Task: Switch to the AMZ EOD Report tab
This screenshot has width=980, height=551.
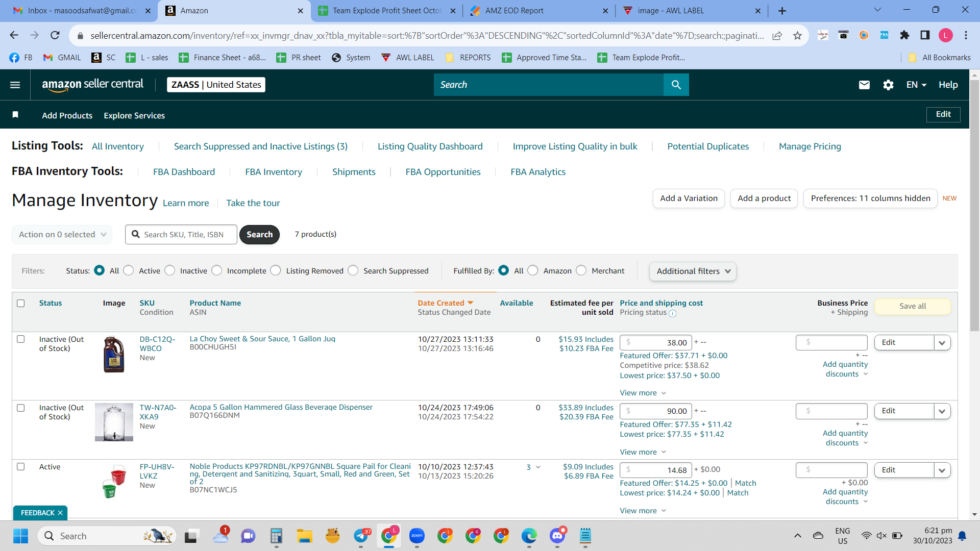Action: pyautogui.click(x=539, y=11)
